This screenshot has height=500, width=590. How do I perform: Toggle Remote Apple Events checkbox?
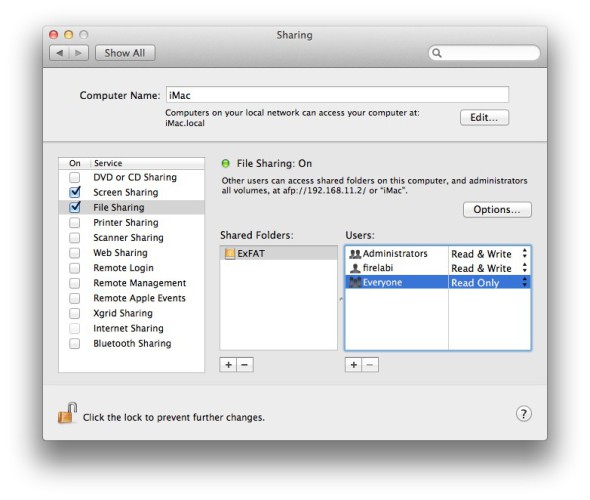[x=75, y=298]
